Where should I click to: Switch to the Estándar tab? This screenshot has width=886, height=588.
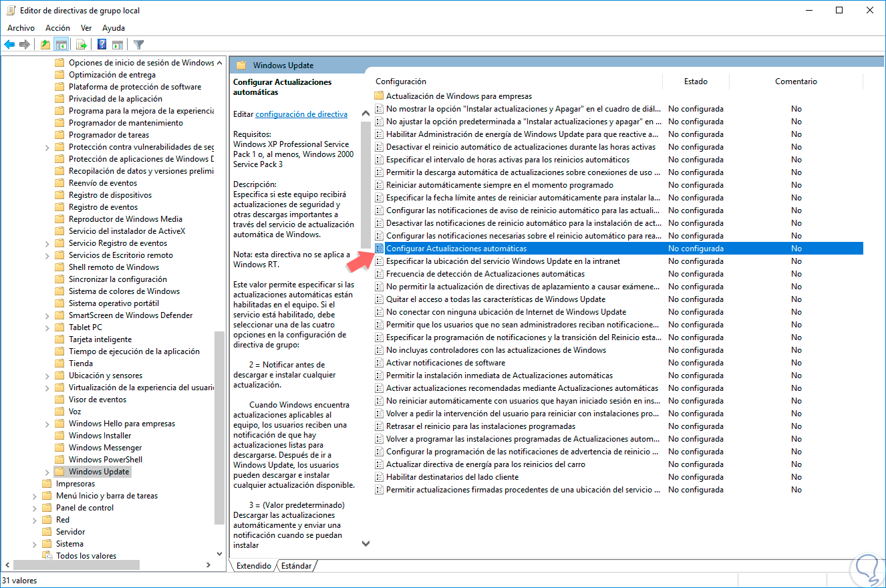pos(296,566)
